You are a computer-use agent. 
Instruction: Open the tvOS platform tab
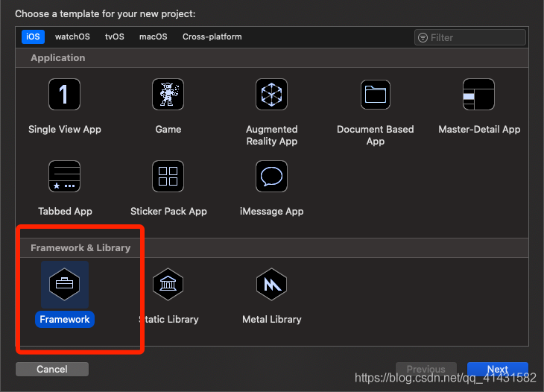115,37
